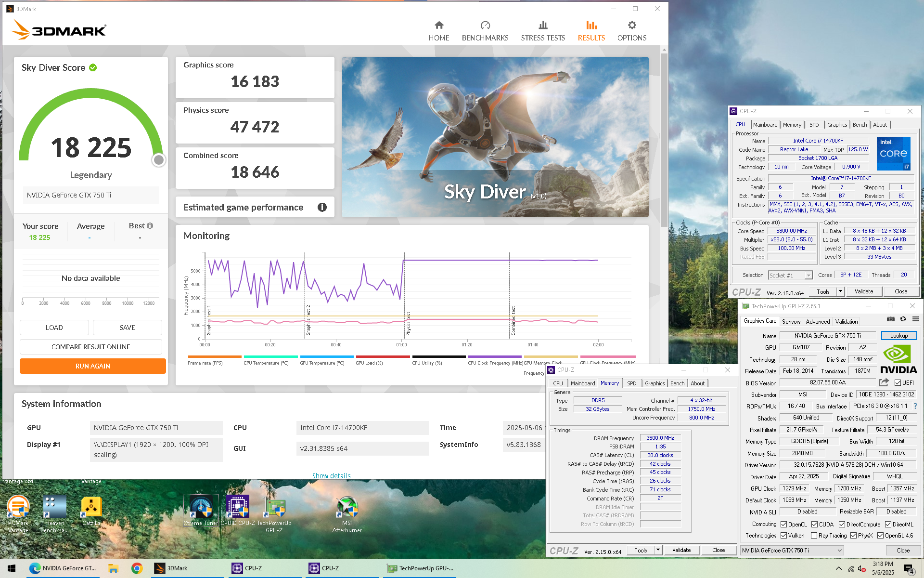Click Graphics test 2 marker in Monitoring chart

[x=308, y=321]
